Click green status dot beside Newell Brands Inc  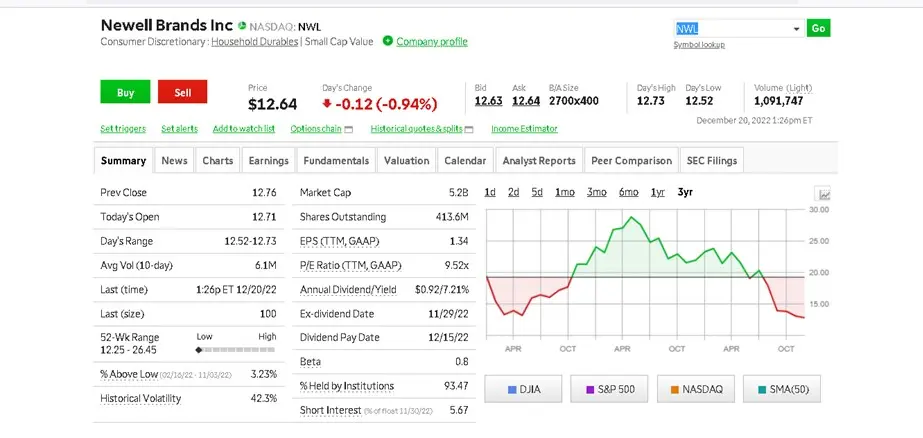pyautogui.click(x=242, y=26)
